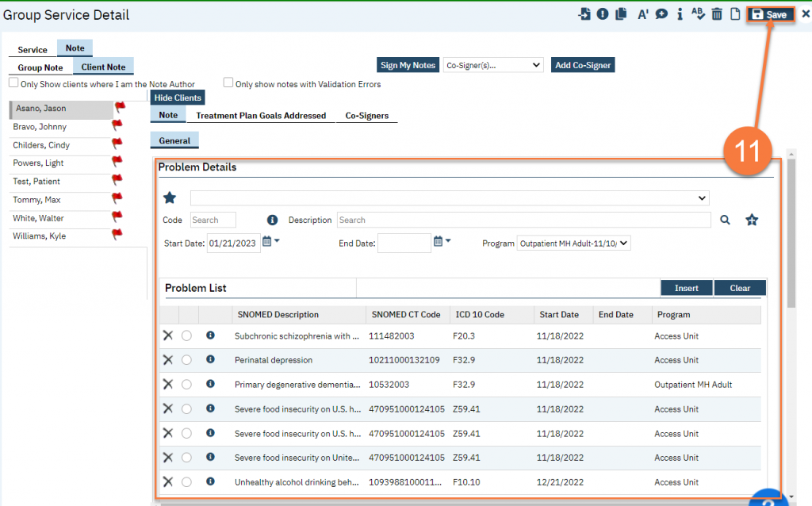This screenshot has width=812, height=506.
Task: Switch to Treatment Plan Goals Addressed tab
Action: pos(261,116)
